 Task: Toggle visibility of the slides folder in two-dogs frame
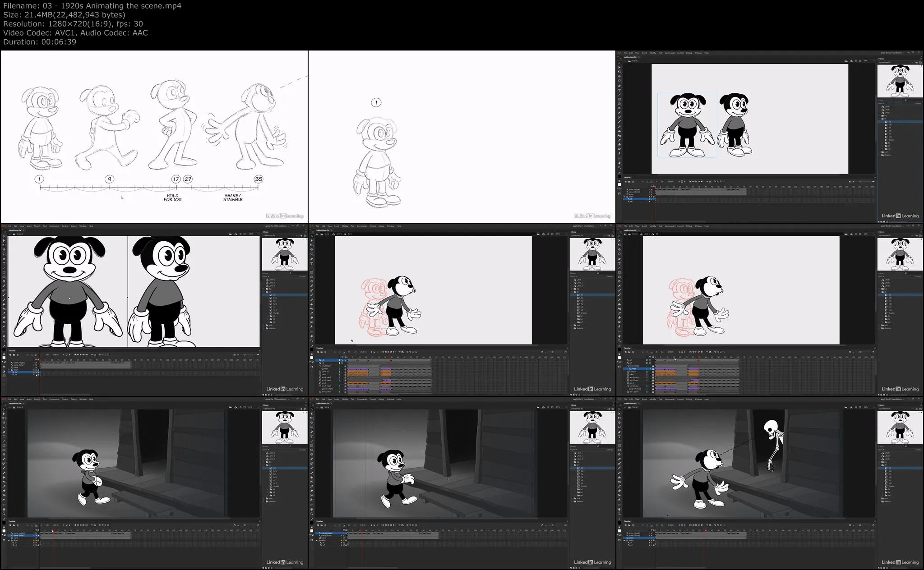point(651,197)
